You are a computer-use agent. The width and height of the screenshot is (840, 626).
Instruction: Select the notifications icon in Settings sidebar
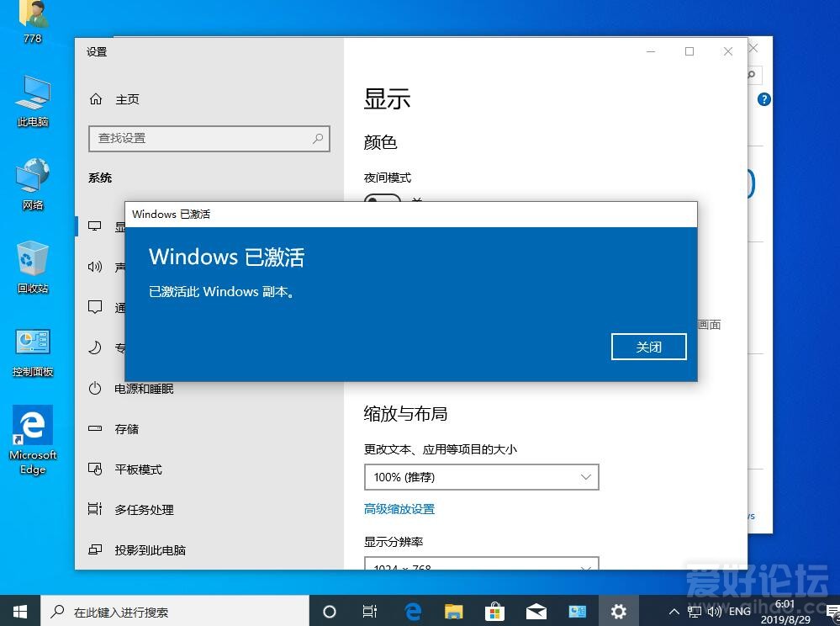(x=95, y=307)
